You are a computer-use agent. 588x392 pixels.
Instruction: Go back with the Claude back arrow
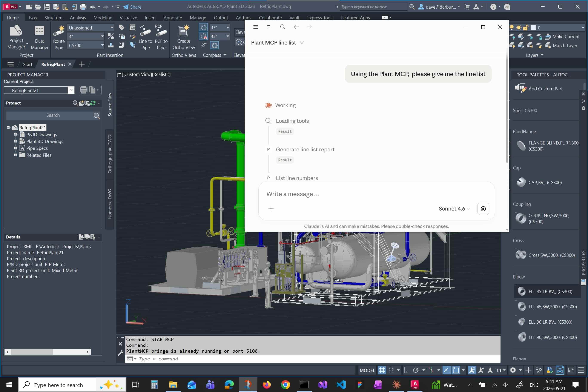(x=296, y=27)
